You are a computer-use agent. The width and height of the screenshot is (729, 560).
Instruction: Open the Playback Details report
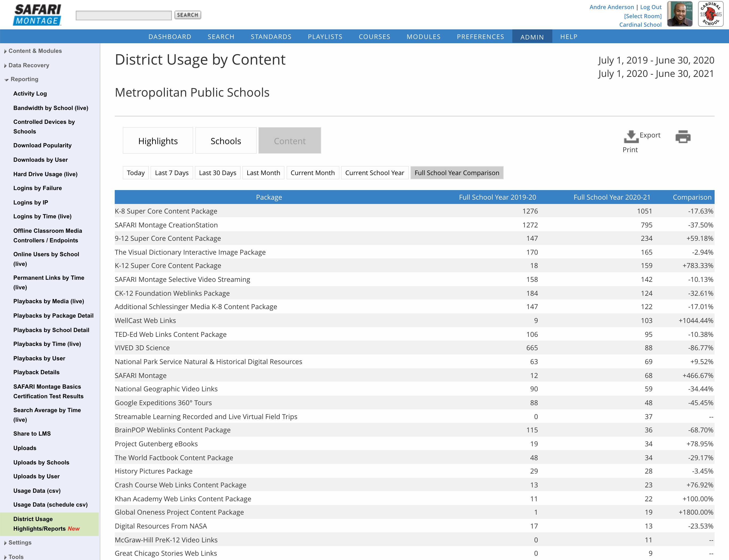tap(36, 372)
